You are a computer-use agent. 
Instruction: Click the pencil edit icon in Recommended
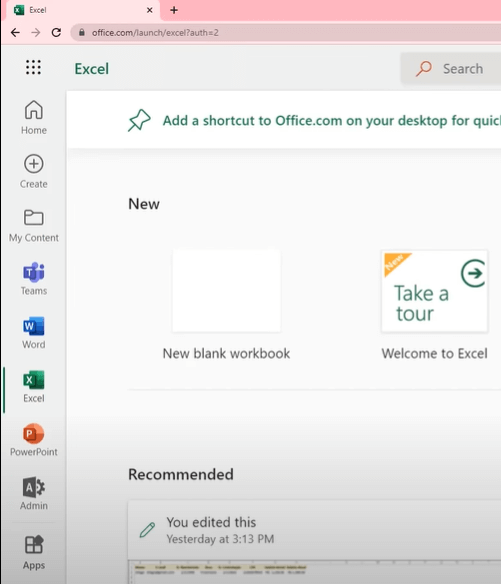(x=147, y=530)
